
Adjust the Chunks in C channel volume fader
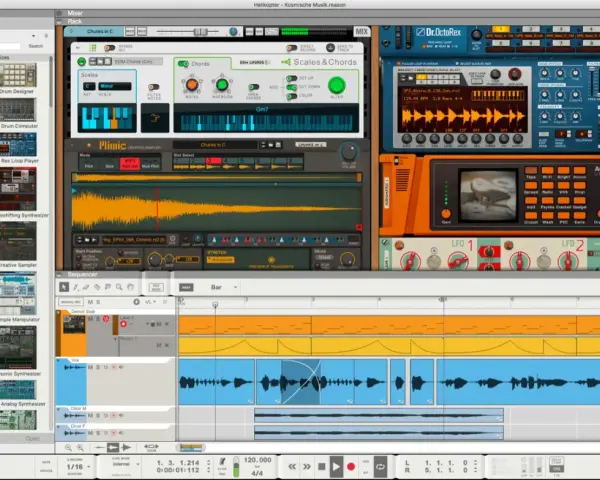coord(200,32)
